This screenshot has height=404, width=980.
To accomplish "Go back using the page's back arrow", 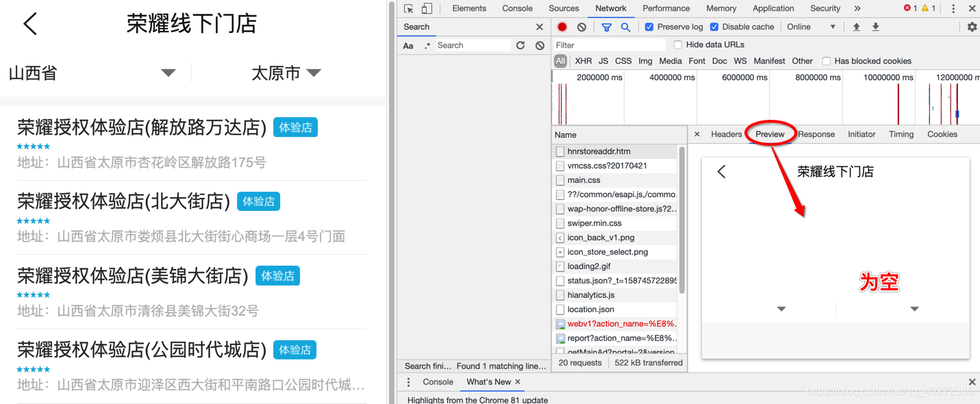I will point(30,24).
